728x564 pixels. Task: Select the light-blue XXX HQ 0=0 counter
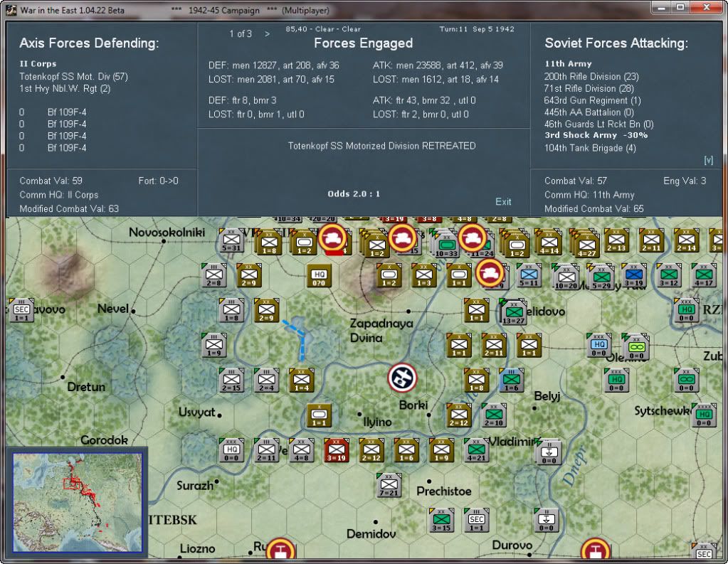pyautogui.click(x=599, y=346)
